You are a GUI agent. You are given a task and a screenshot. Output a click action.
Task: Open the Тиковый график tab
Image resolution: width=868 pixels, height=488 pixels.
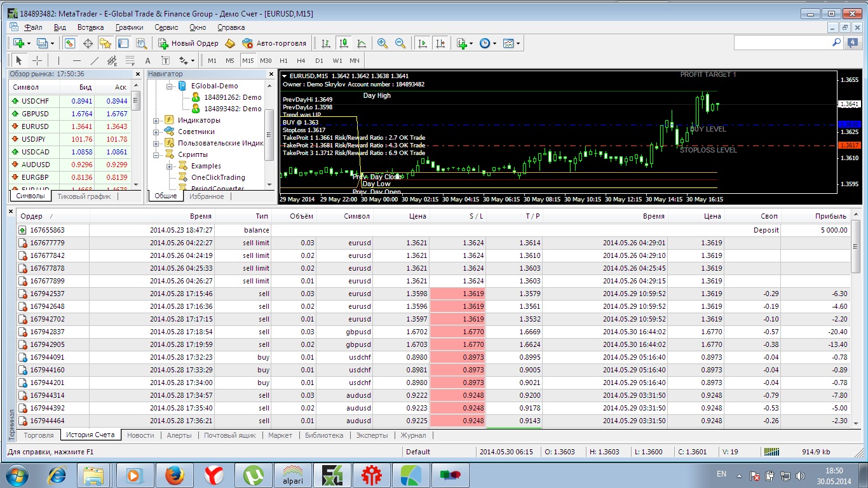[84, 196]
